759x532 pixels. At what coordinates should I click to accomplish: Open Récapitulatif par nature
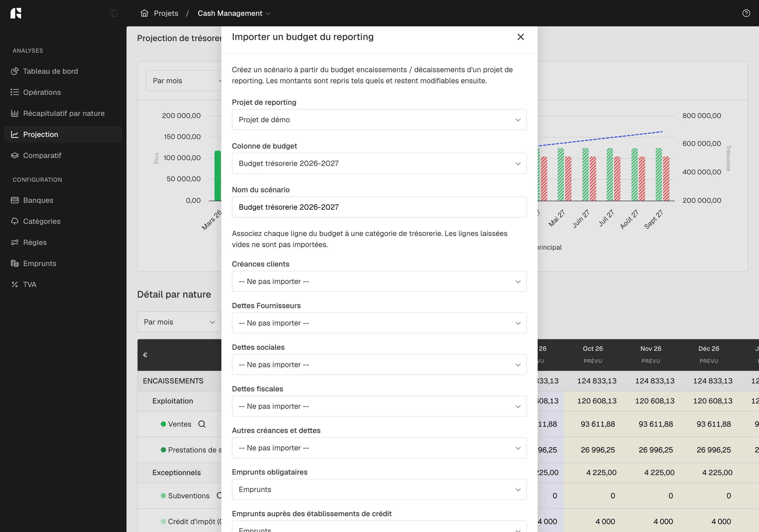tap(63, 113)
